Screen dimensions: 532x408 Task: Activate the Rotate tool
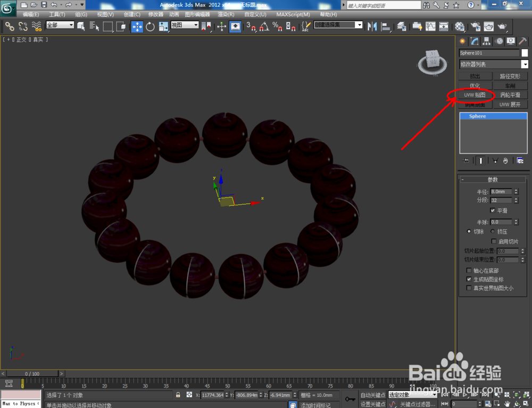(x=150, y=26)
